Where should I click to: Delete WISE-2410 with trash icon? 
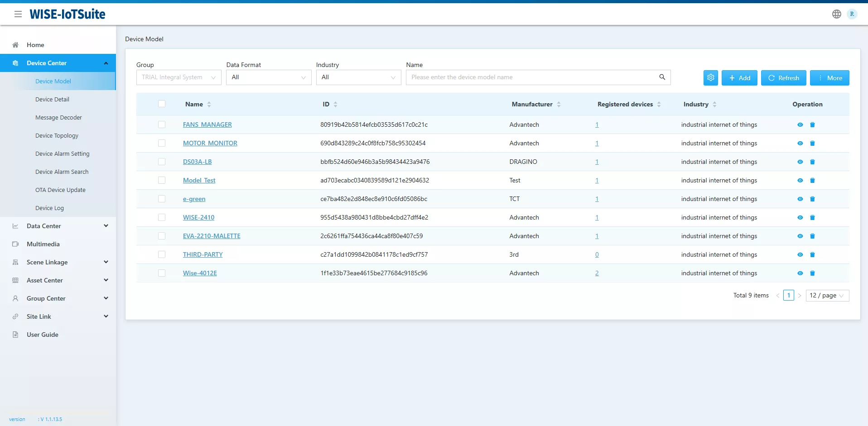point(812,218)
